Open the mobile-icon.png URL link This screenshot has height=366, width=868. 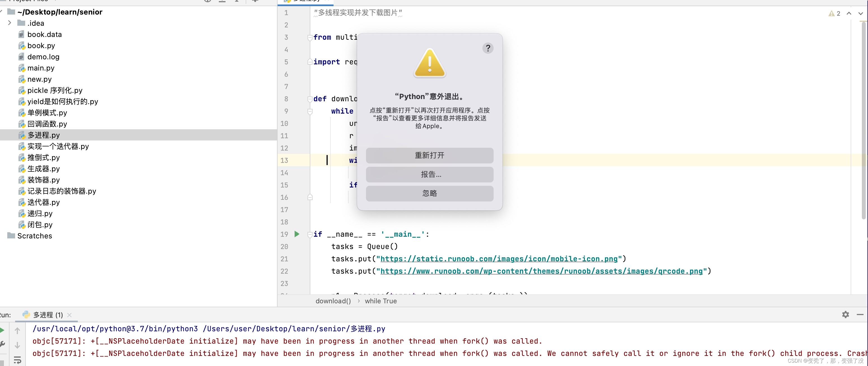(x=499, y=259)
